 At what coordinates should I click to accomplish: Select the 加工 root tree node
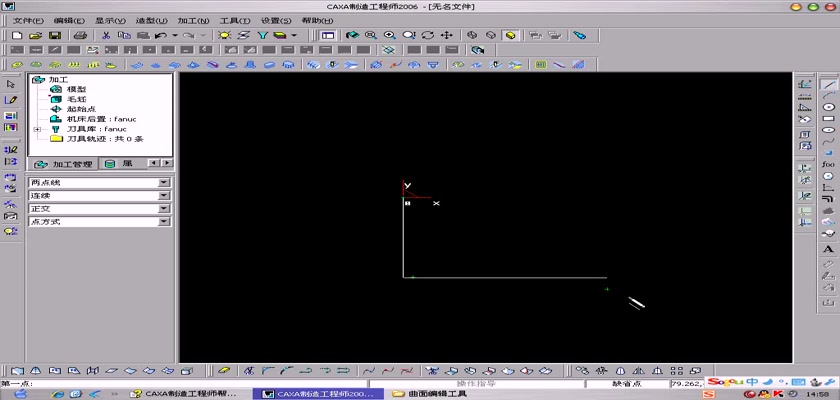click(x=58, y=79)
